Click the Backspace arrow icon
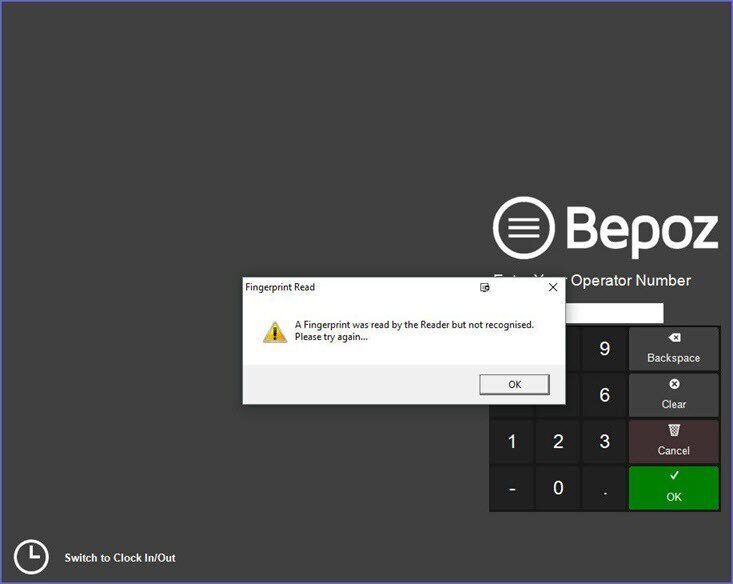The image size is (733, 584). [674, 338]
